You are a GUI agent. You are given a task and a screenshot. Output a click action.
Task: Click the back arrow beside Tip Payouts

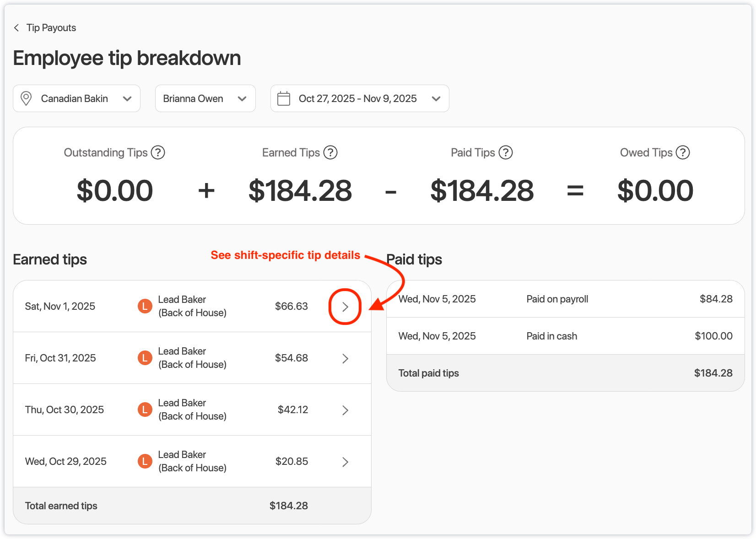click(16, 28)
